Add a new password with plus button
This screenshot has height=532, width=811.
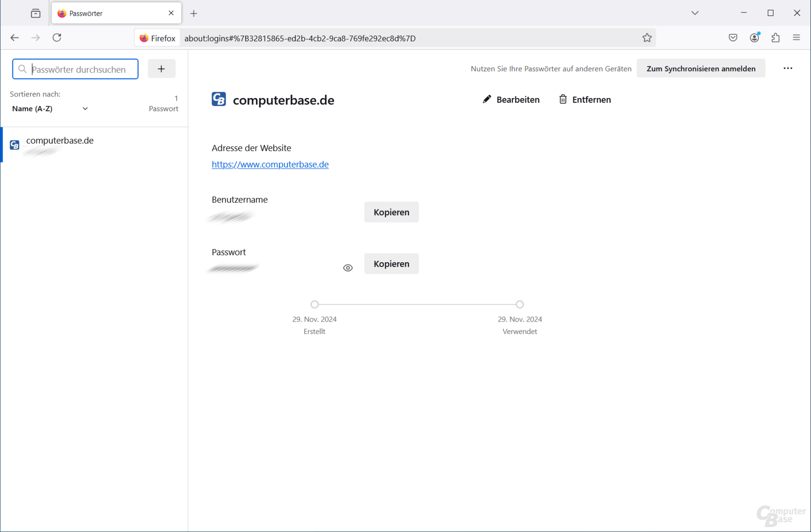161,69
